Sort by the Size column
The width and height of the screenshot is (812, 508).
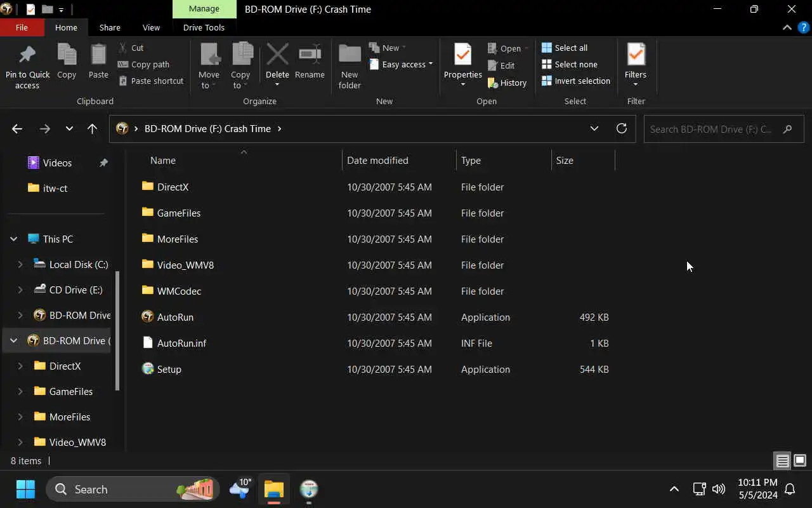coord(583,160)
